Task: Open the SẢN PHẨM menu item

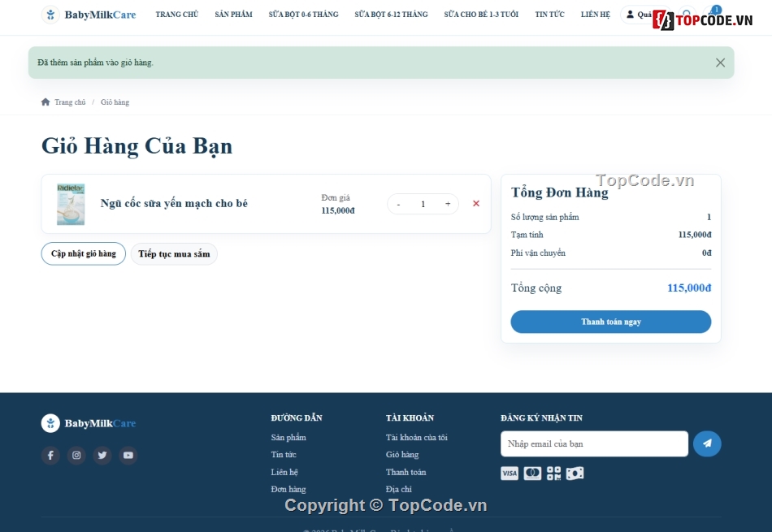Action: click(233, 15)
